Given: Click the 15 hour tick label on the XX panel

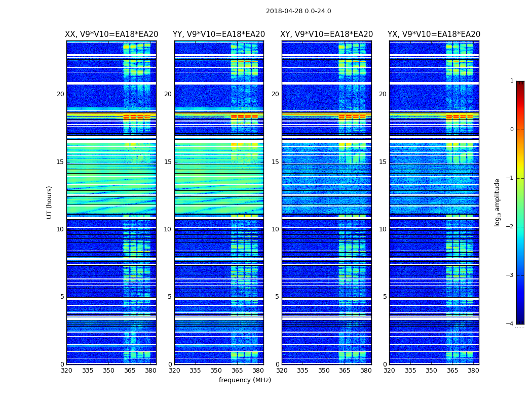Looking at the screenshot, I should point(60,161).
